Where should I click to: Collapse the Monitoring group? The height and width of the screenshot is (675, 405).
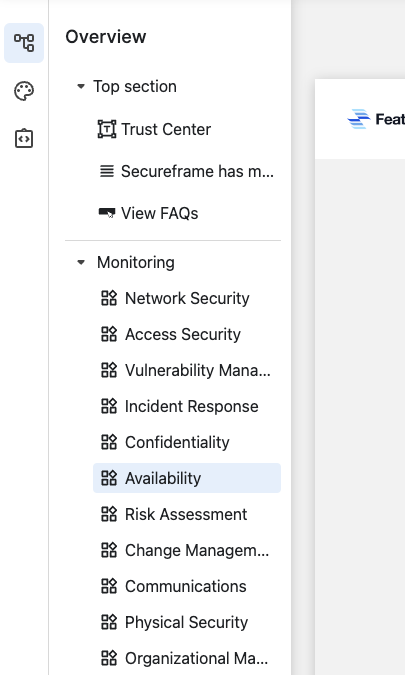point(80,262)
